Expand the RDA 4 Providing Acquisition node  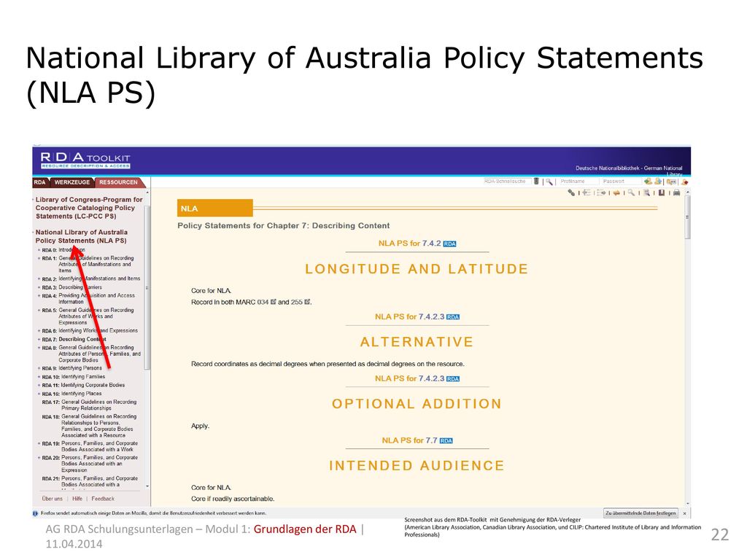(39, 296)
